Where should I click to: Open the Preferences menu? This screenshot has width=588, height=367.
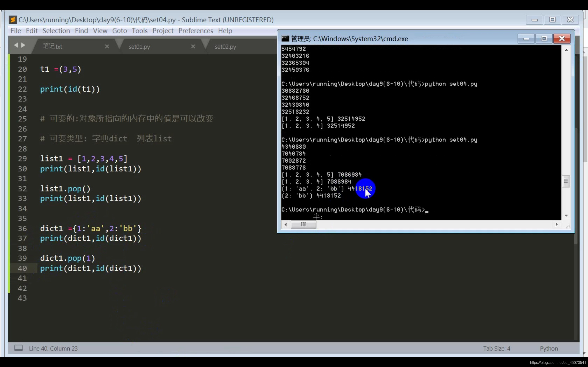pyautogui.click(x=196, y=31)
